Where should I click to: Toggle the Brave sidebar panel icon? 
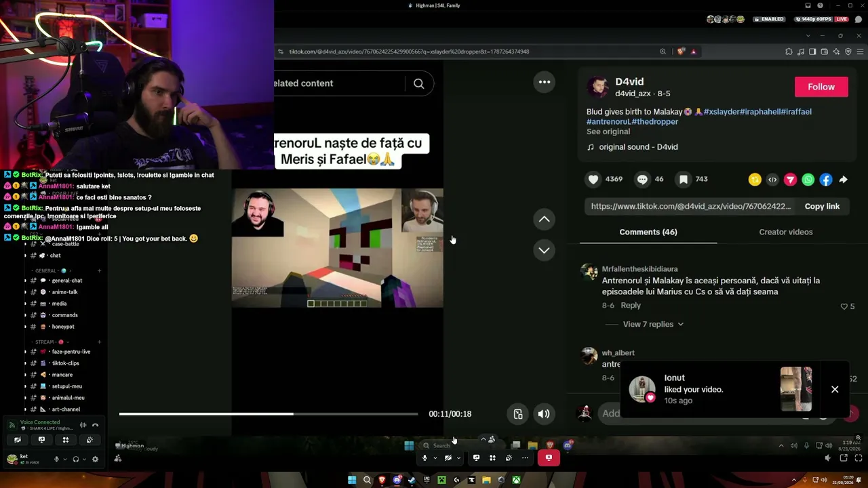812,52
